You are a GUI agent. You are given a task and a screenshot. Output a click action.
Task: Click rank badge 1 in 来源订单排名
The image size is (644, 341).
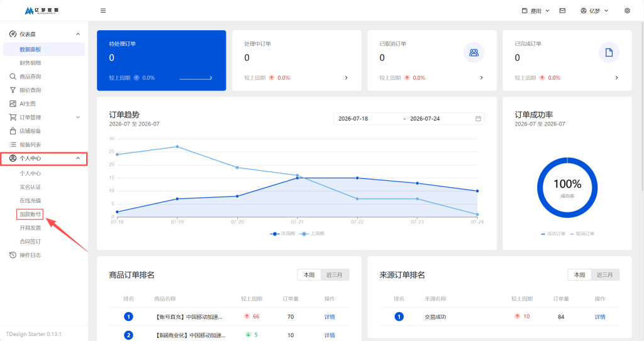[x=399, y=317]
